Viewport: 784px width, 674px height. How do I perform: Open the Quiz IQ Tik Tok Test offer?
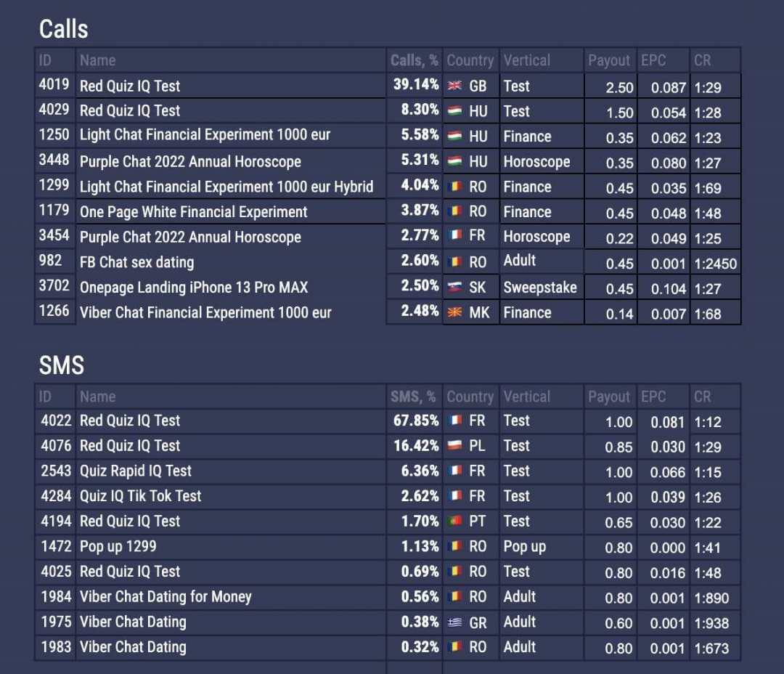coord(141,496)
